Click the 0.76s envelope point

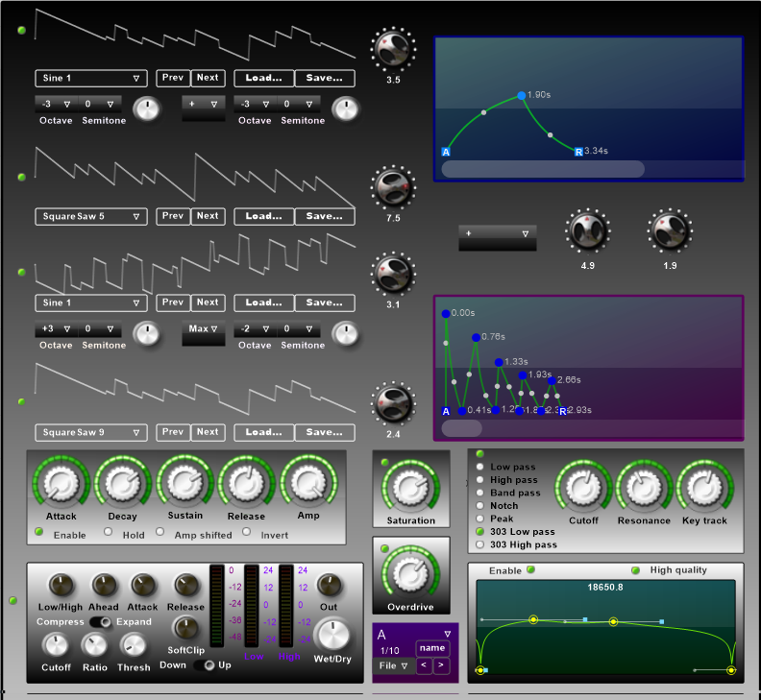pos(477,337)
